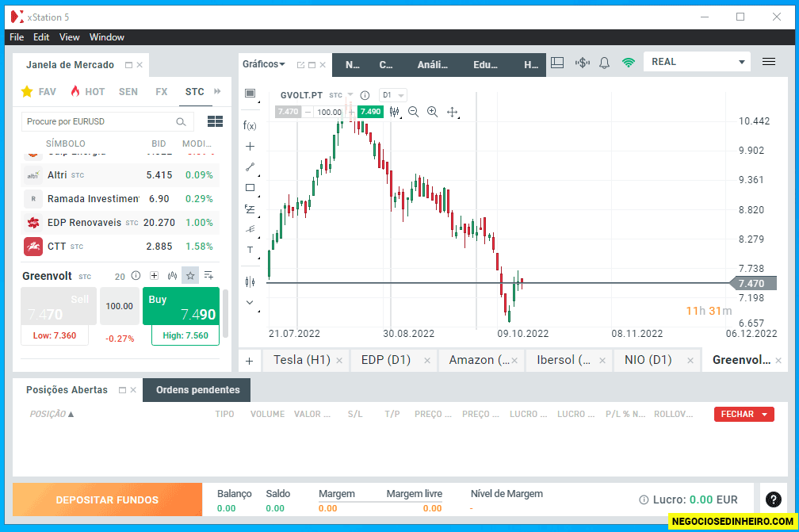The image size is (799, 532).
Task: Open the FAV favorites star tab
Action: 39,92
